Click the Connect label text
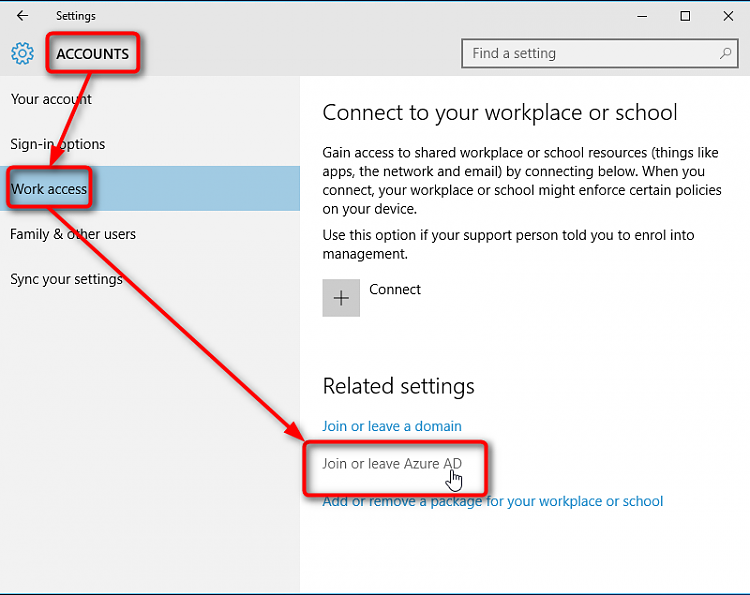Image resolution: width=750 pixels, height=595 pixels. [x=395, y=289]
